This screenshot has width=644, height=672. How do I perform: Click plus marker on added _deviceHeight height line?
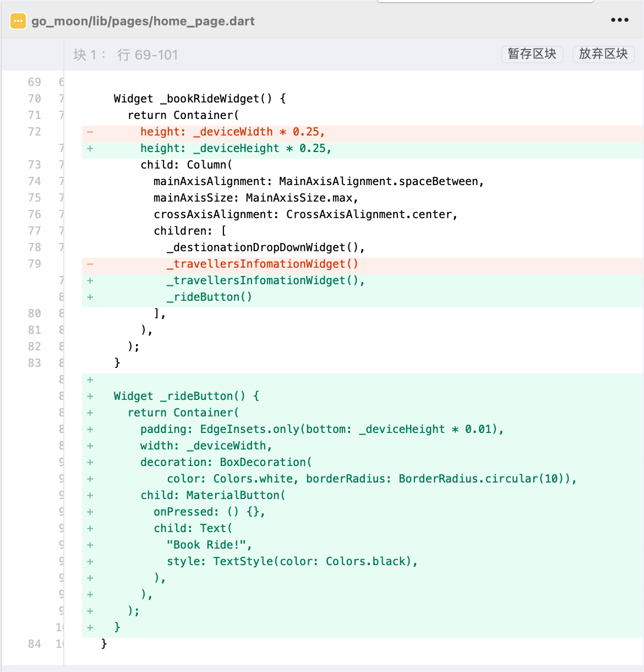tap(90, 148)
